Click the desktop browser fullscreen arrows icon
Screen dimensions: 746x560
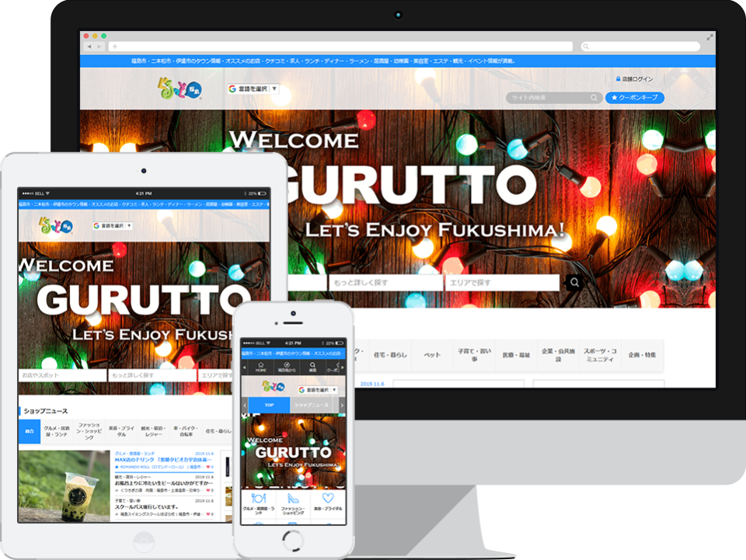click(x=709, y=37)
